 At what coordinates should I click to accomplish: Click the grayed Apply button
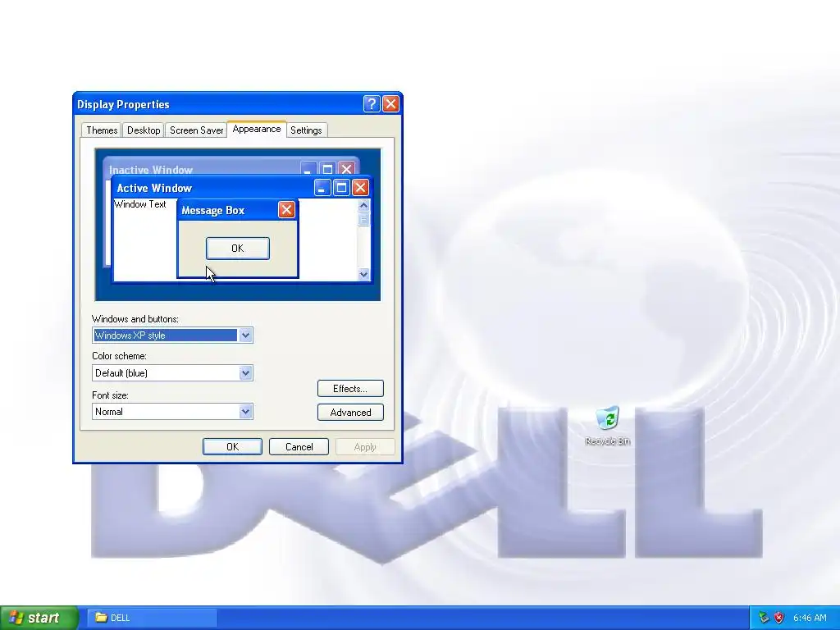click(x=365, y=447)
